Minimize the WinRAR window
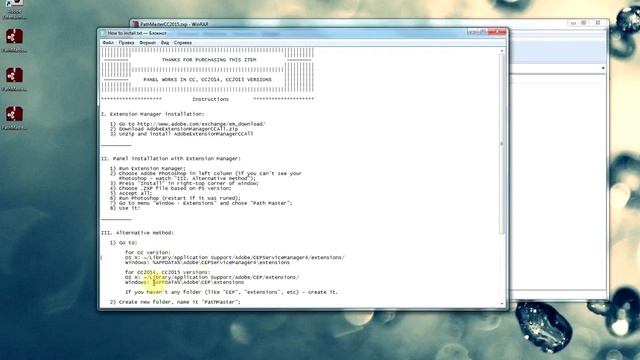The image size is (640, 360). [573, 23]
